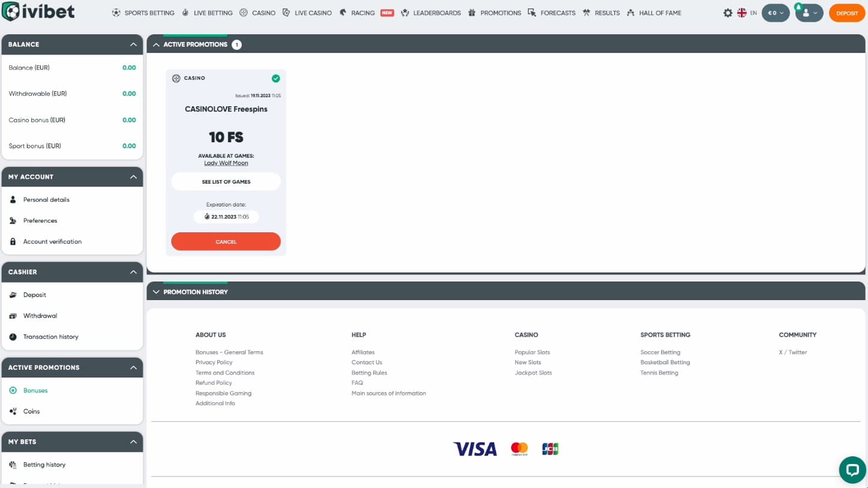Open the € 0 balance dropdown
Viewport: 868px width, 488px height.
[x=776, y=13]
